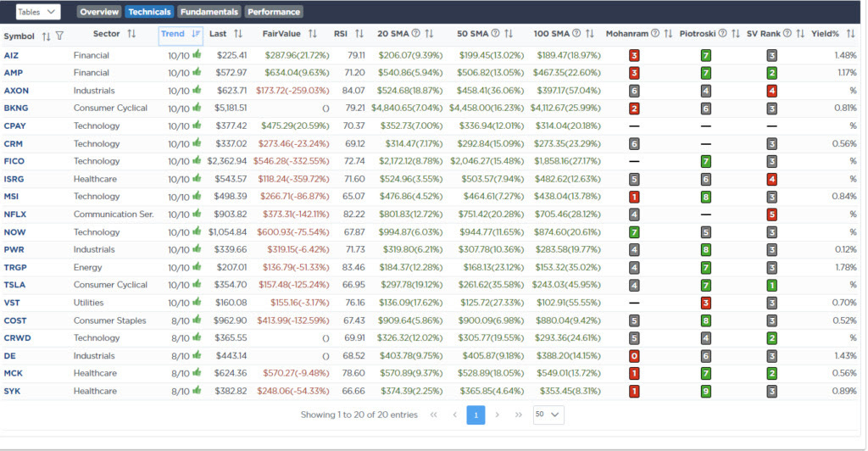Click SYK green Piotroski 9 badge
The image size is (868, 451).
(x=706, y=392)
